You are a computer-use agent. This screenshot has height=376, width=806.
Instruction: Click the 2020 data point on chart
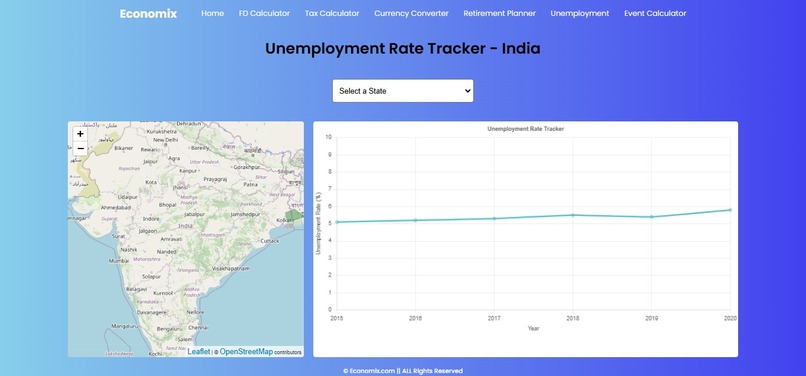(x=730, y=210)
